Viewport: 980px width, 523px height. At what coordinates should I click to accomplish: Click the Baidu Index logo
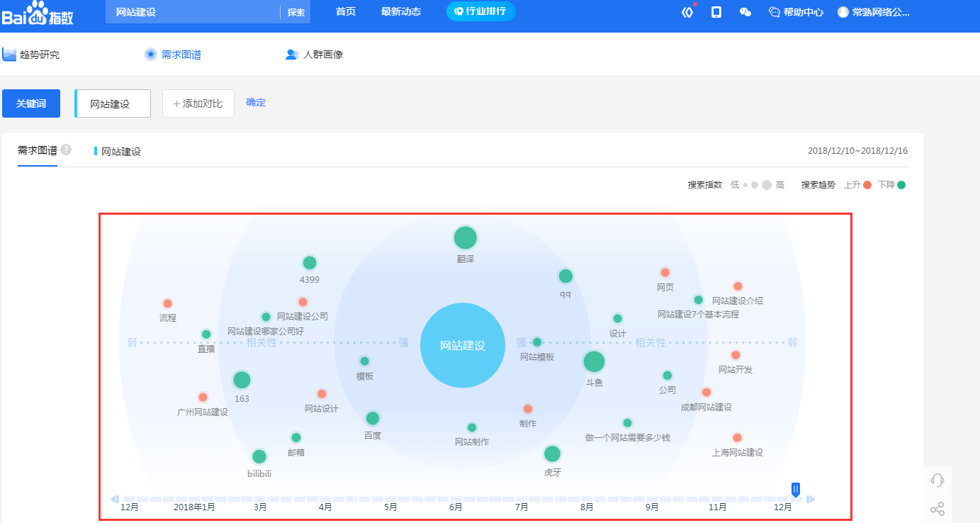[x=38, y=13]
